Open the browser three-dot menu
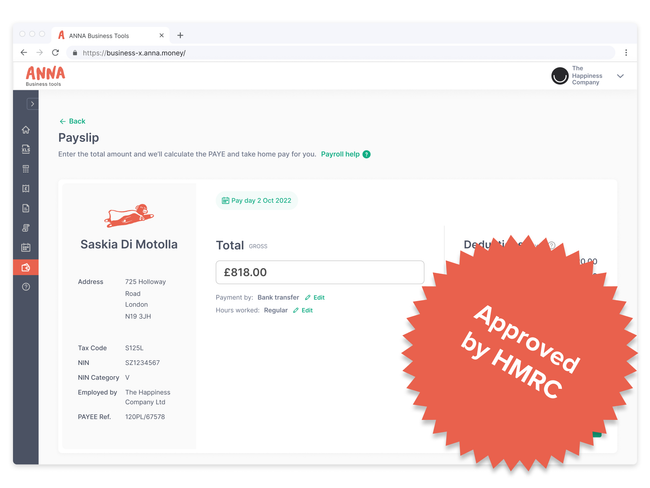The height and width of the screenshot is (488, 650). [x=626, y=53]
